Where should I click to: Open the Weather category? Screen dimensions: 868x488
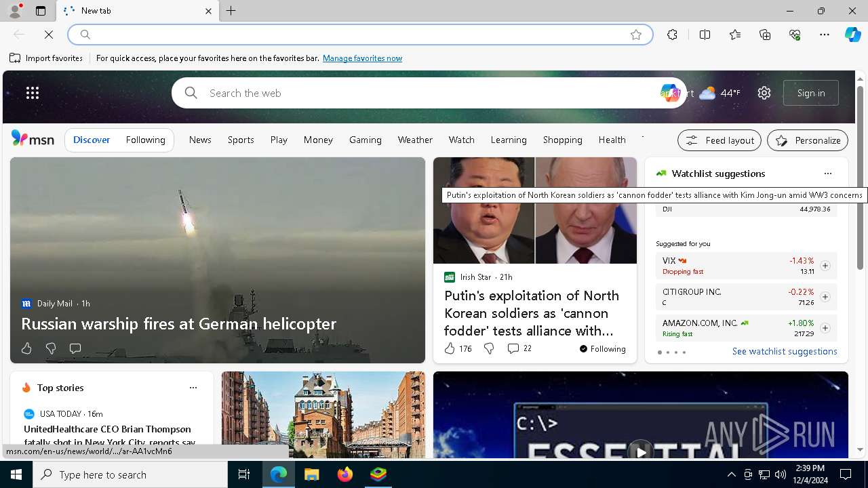(415, 140)
